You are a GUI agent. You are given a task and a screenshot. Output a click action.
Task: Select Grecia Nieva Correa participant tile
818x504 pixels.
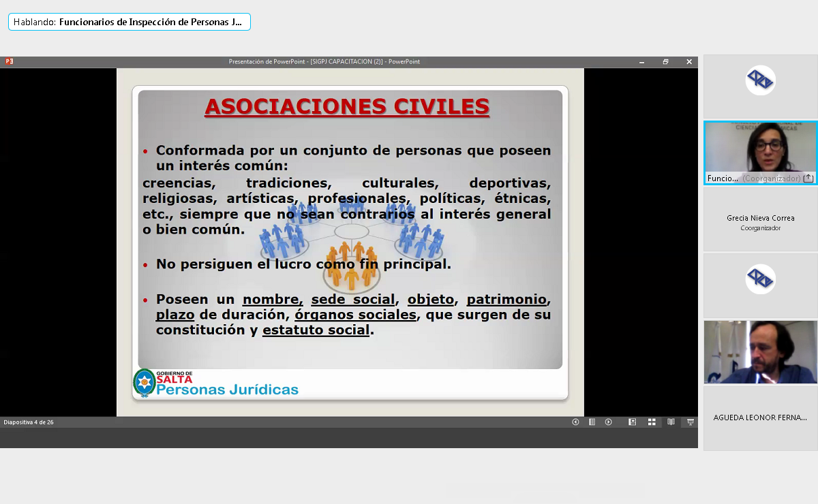(x=760, y=219)
